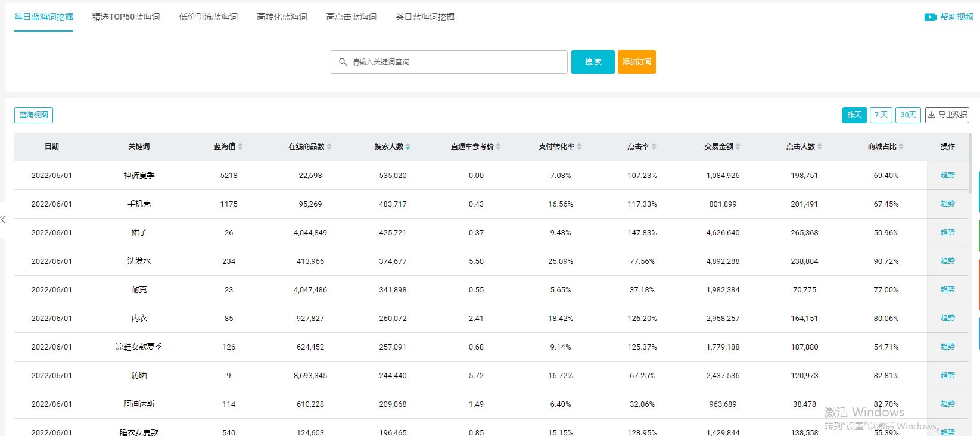Click keyword 手机壳
980x436 pixels.
(x=139, y=204)
